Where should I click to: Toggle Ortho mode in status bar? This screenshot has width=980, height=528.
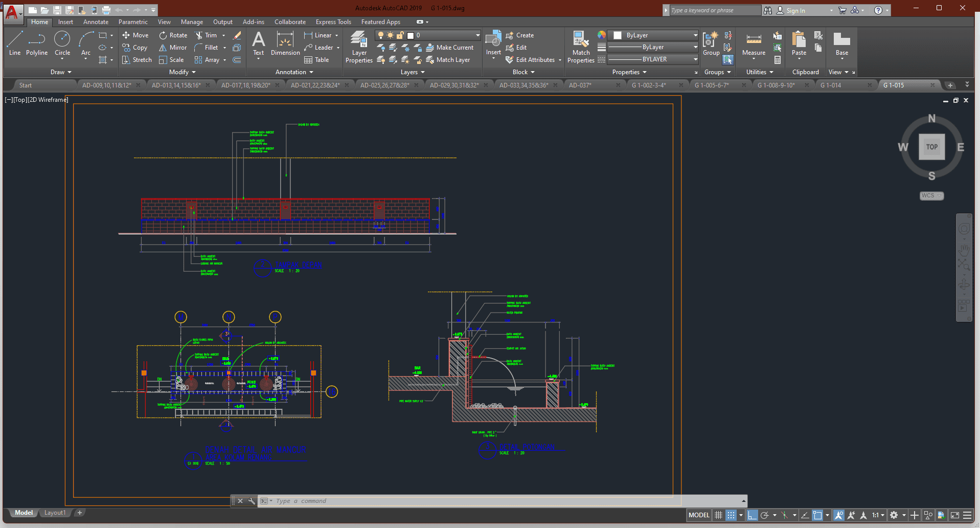[x=752, y=515]
